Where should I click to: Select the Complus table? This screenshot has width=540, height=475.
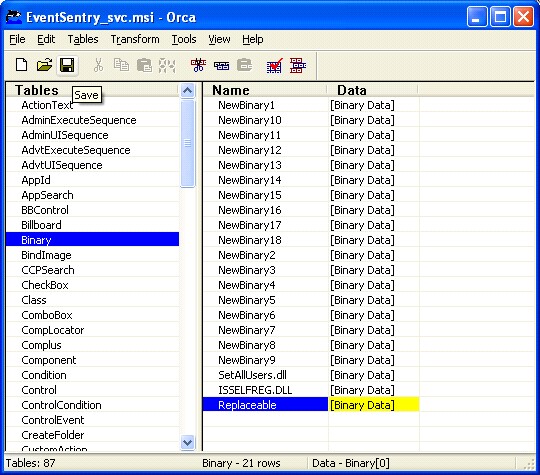pyautogui.click(x=41, y=345)
